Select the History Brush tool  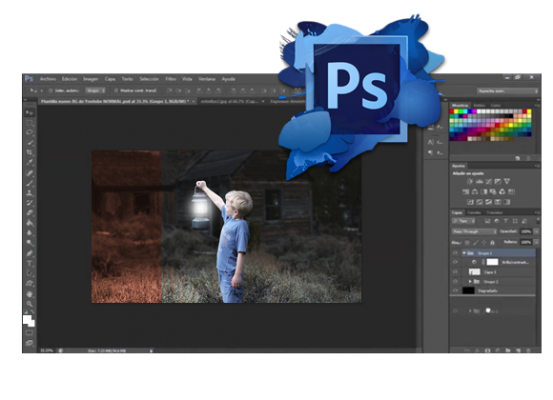[30, 202]
